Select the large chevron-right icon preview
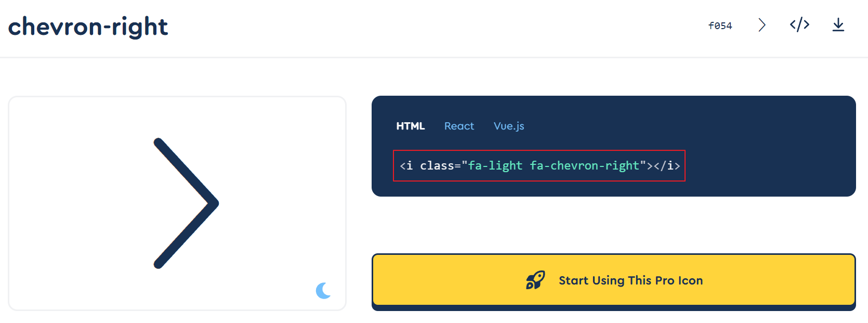The width and height of the screenshot is (868, 323). coord(186,203)
